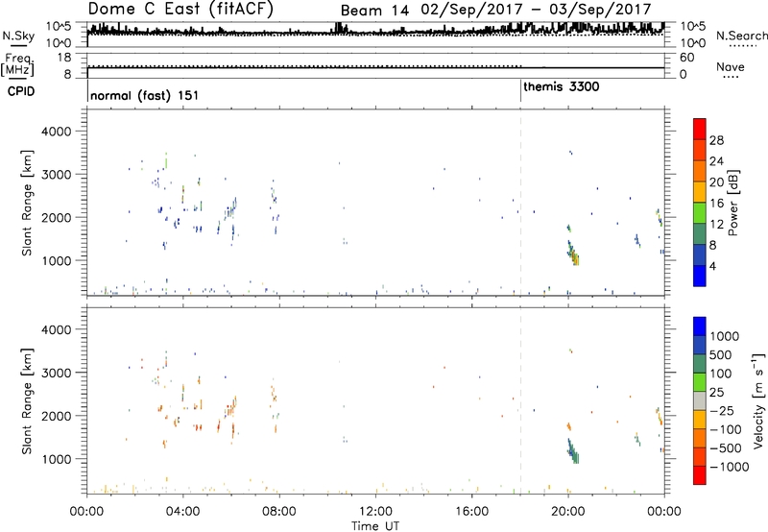This screenshot has height=532, width=768.
Task: Click the 'N.Search' legend label
Action: 741,36
